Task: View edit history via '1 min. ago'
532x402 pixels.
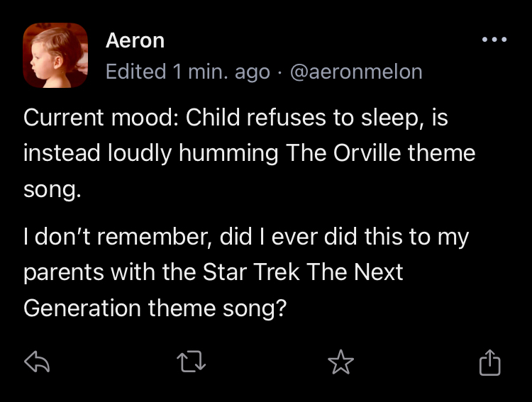Action: [221, 72]
